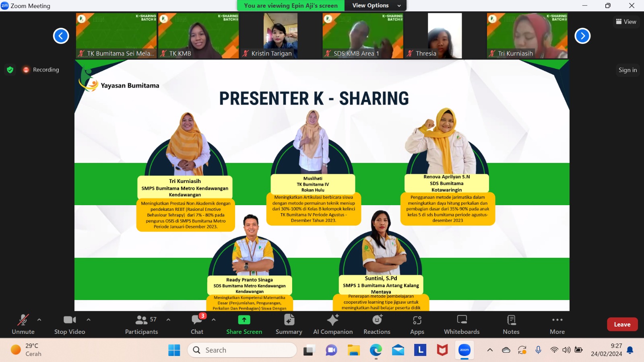644x362 pixels.
Task: Open the Notes panel
Action: (x=511, y=324)
